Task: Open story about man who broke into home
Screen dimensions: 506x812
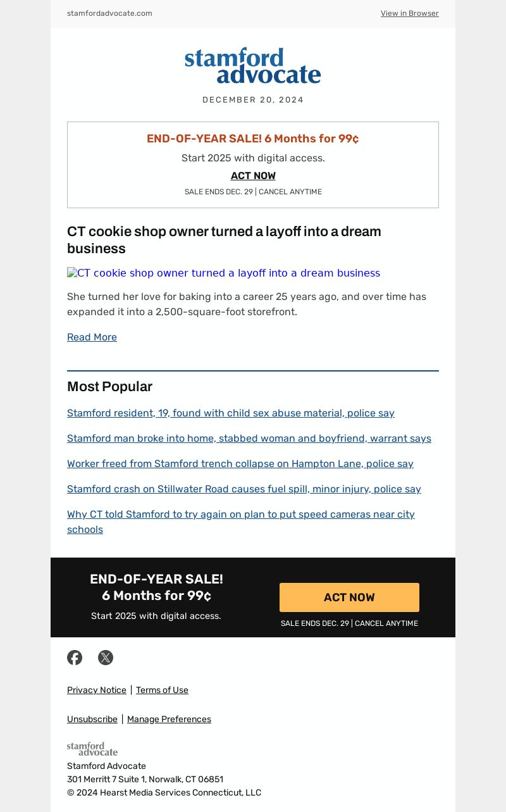Action: [249, 438]
